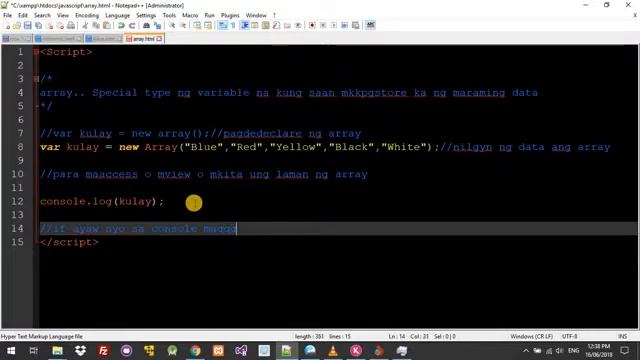Click line number 8 in the margin

20,147
